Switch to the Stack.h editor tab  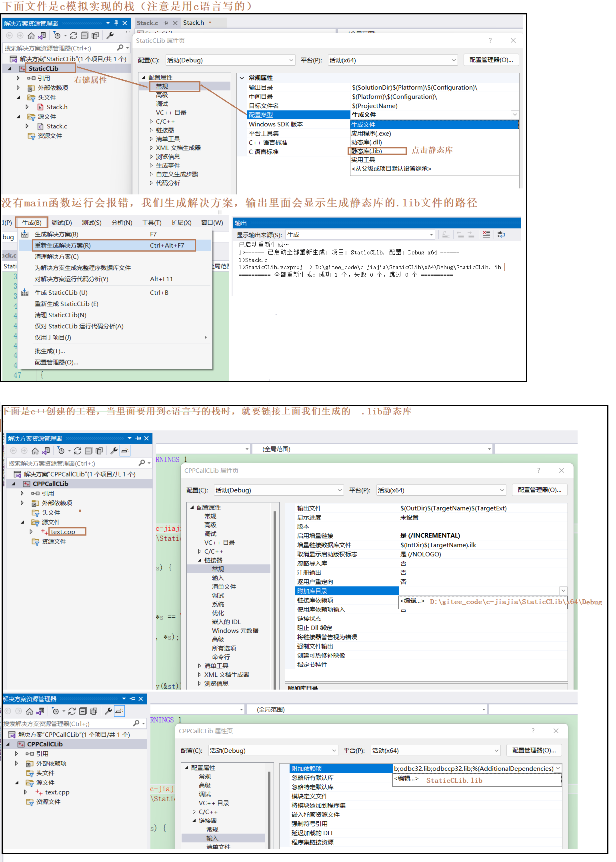coord(194,23)
